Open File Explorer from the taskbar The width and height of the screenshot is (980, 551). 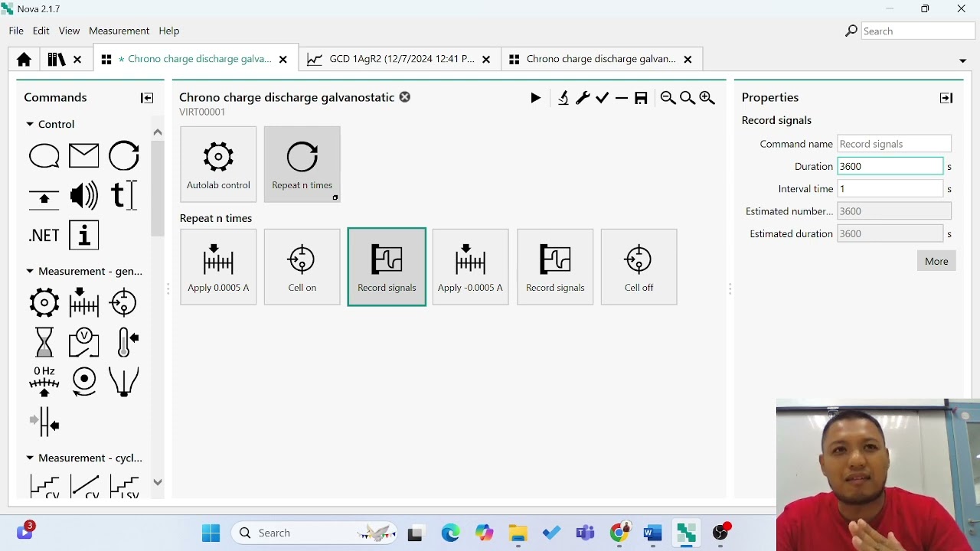pyautogui.click(x=518, y=533)
